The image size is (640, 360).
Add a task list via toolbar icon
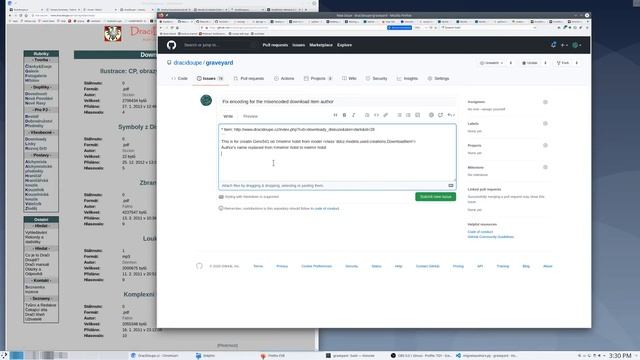click(x=418, y=115)
